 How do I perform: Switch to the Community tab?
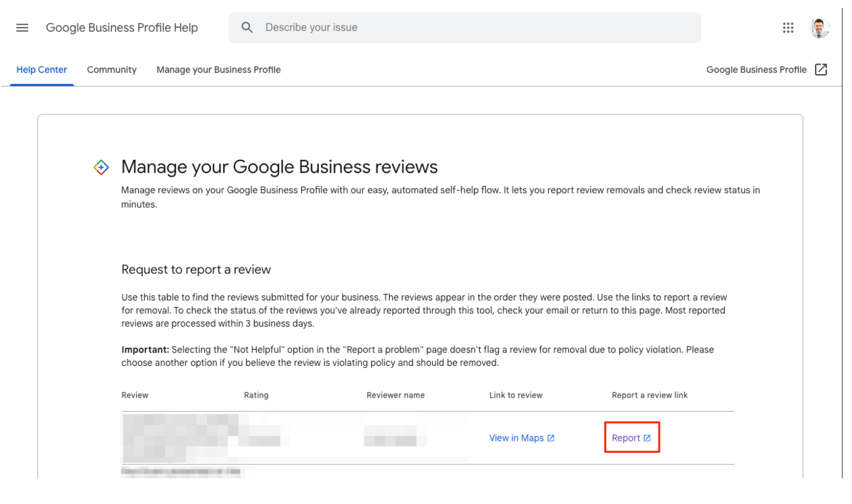point(112,69)
